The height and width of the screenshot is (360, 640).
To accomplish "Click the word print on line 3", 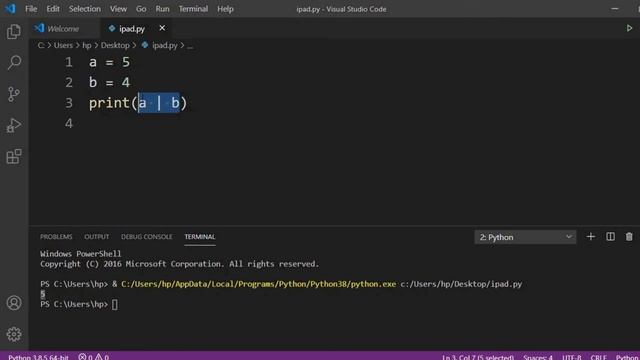I will pos(109,103).
